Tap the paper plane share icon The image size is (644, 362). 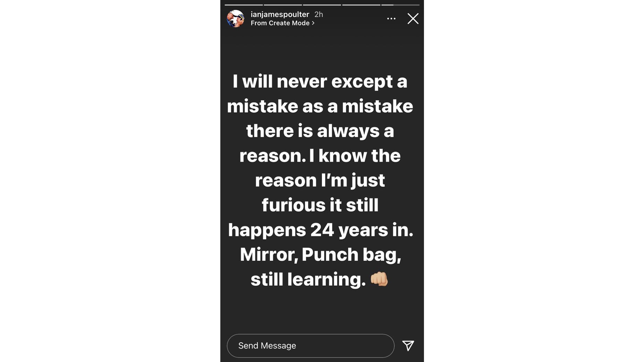coord(408,345)
